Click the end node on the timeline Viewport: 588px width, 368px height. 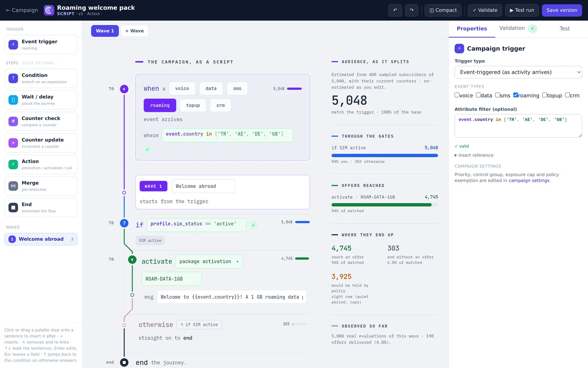(x=124, y=362)
